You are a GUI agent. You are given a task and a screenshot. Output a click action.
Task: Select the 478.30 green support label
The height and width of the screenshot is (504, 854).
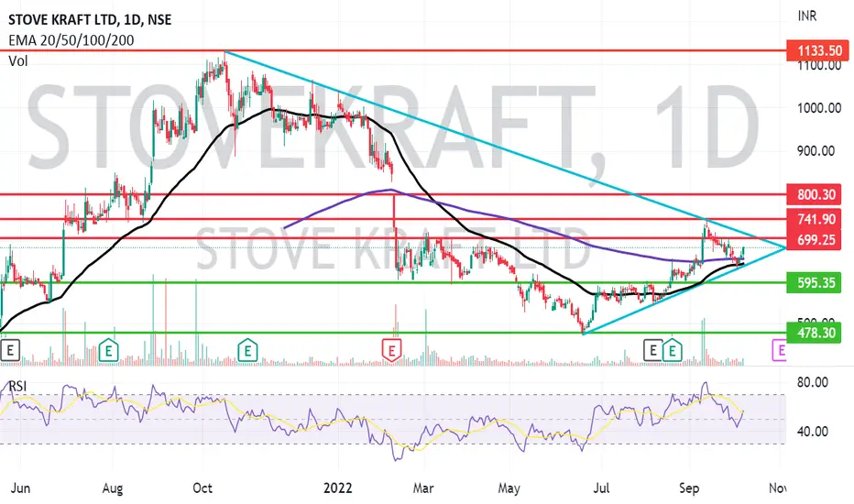click(x=814, y=333)
